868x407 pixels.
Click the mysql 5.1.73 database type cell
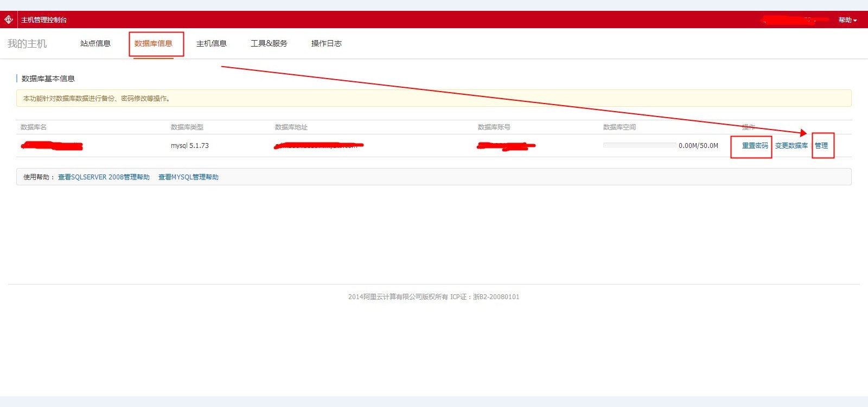tap(189, 146)
